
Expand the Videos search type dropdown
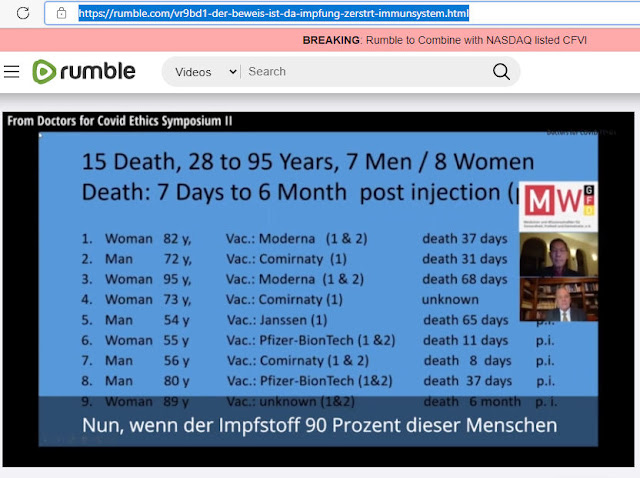point(205,72)
